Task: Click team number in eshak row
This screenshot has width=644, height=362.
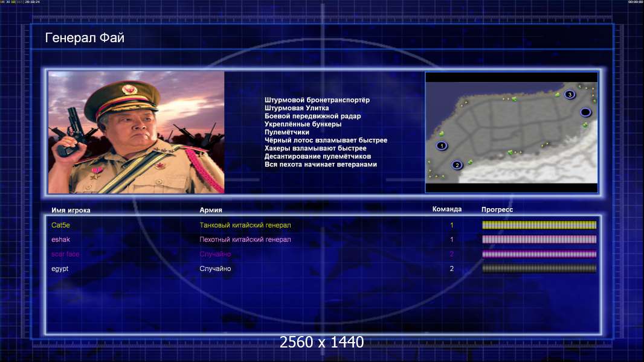Action: coord(451,240)
